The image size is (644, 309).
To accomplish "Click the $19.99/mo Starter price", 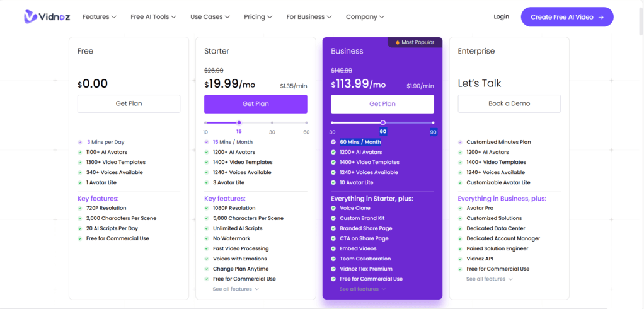I will (x=229, y=84).
